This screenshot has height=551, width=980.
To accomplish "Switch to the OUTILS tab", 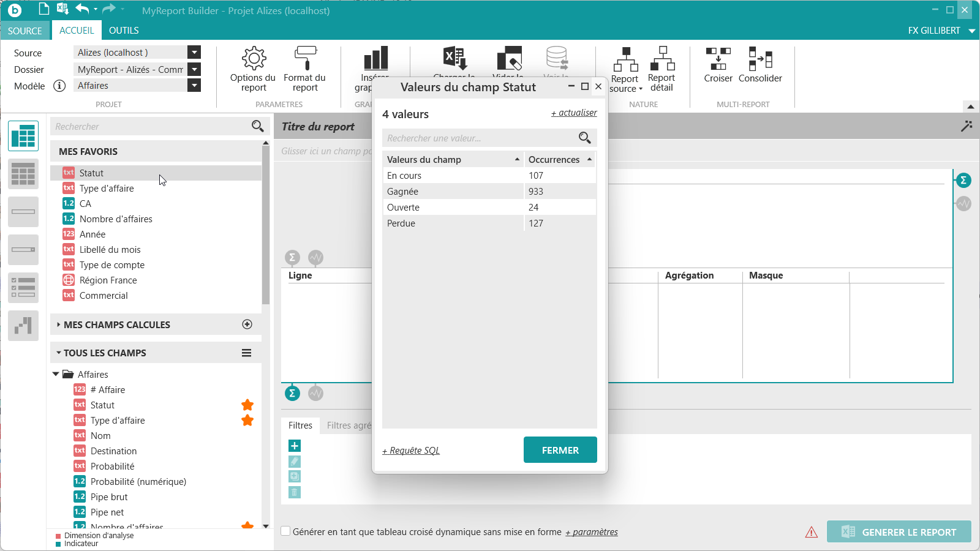I will [124, 31].
